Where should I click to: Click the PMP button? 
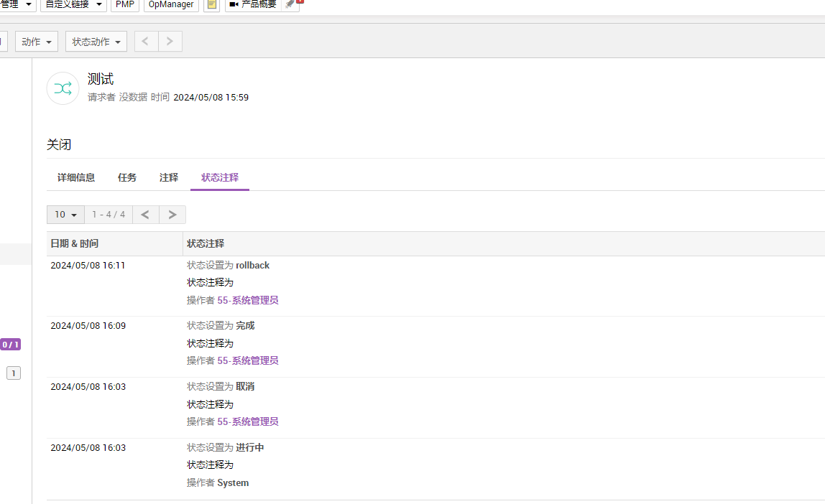point(125,5)
